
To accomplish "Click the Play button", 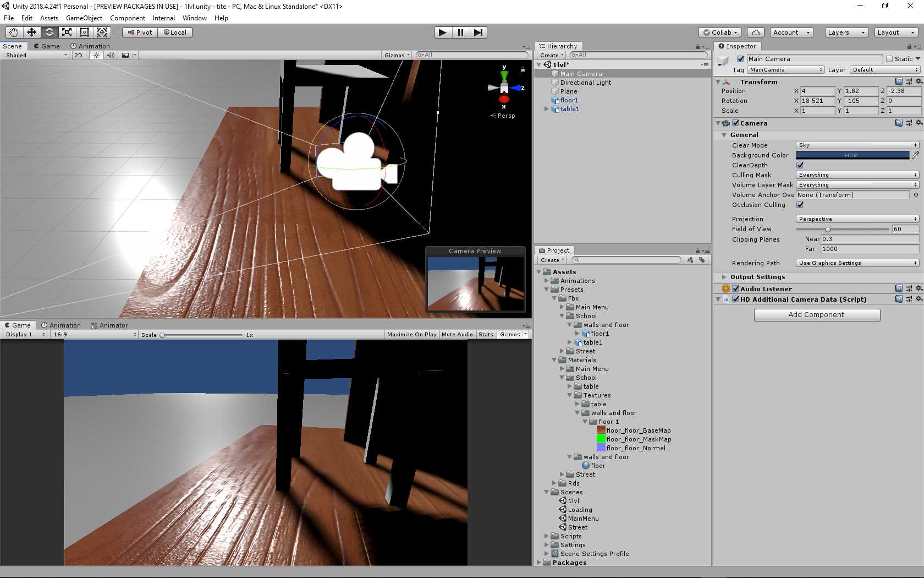I will [x=443, y=32].
